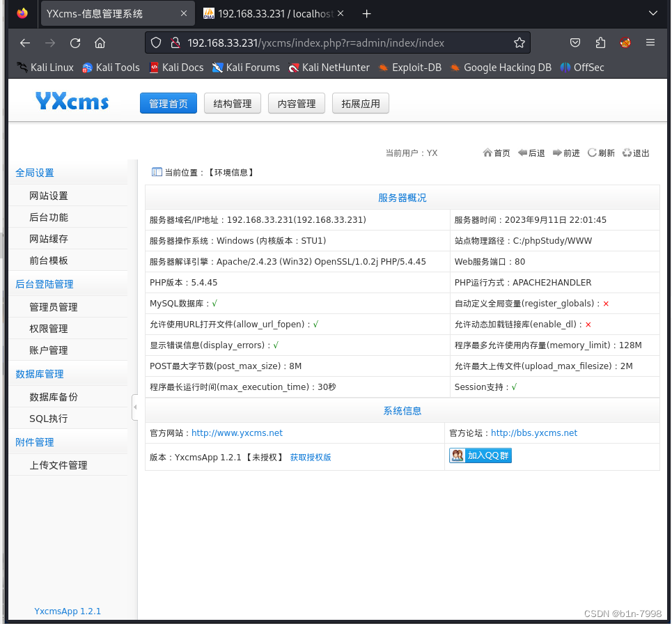Open Firefox hamburger application menu
The width and height of the screenshot is (672, 624).
(650, 43)
